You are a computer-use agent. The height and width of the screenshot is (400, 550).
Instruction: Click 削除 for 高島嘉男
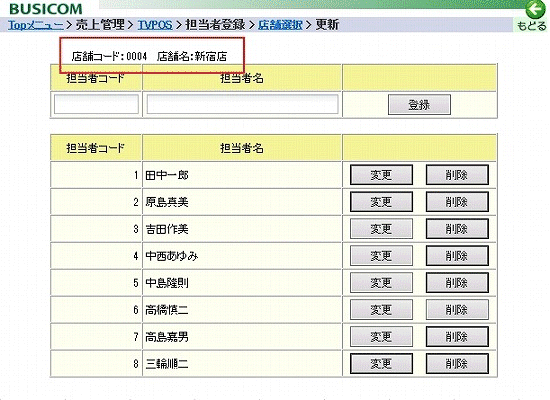[x=457, y=337]
